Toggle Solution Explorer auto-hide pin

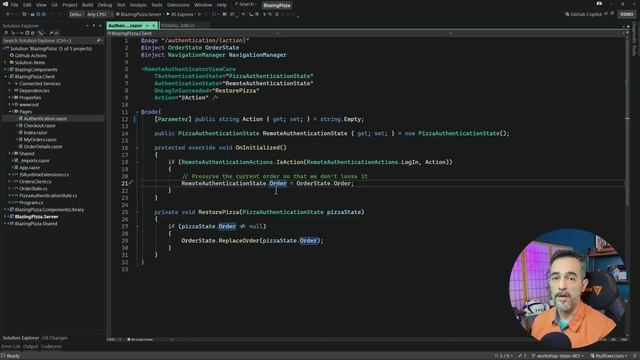pos(93,26)
